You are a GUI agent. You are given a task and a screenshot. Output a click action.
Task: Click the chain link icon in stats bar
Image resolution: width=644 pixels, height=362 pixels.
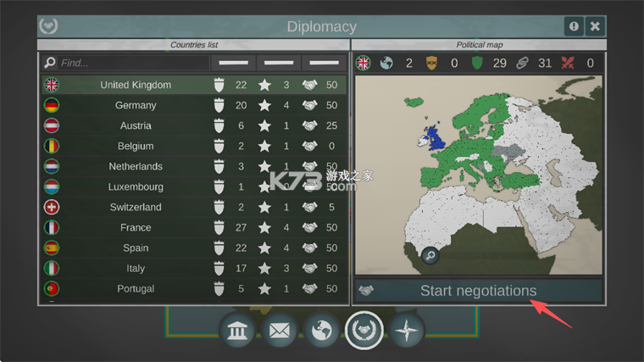point(523,63)
